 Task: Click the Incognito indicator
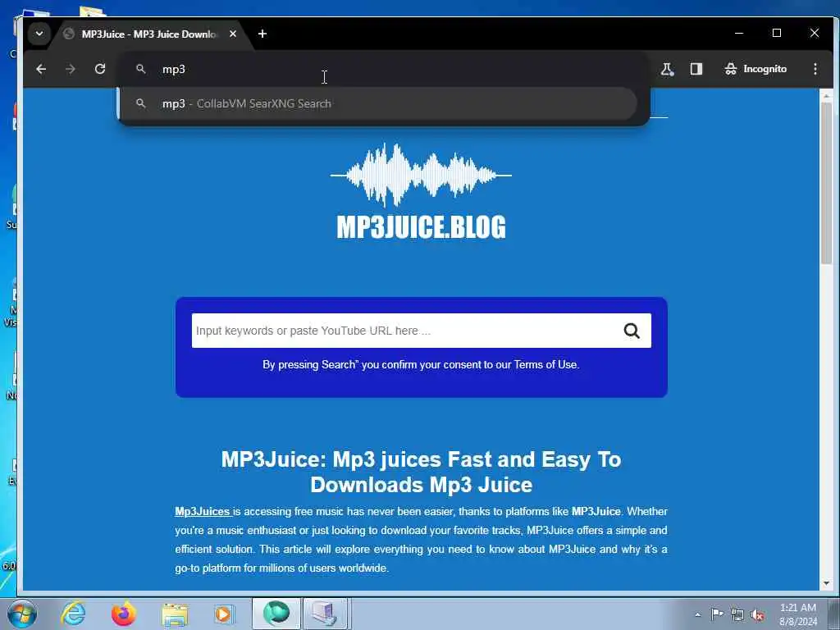click(756, 69)
